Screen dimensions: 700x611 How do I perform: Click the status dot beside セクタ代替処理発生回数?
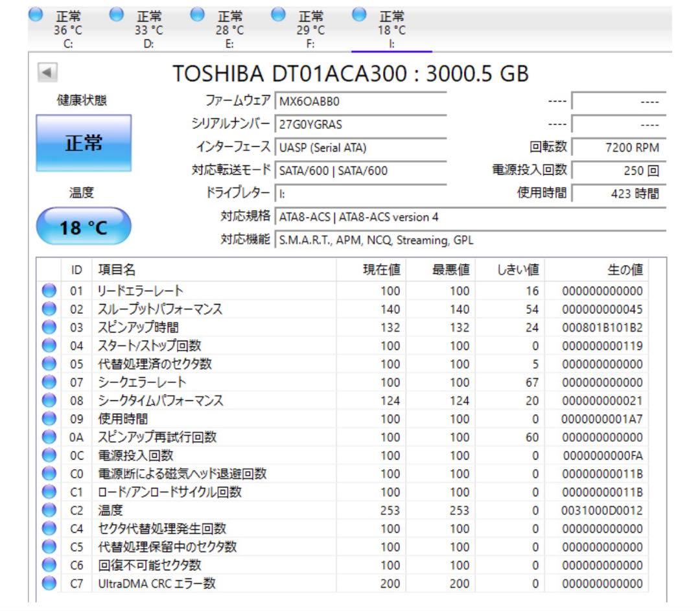(47, 528)
